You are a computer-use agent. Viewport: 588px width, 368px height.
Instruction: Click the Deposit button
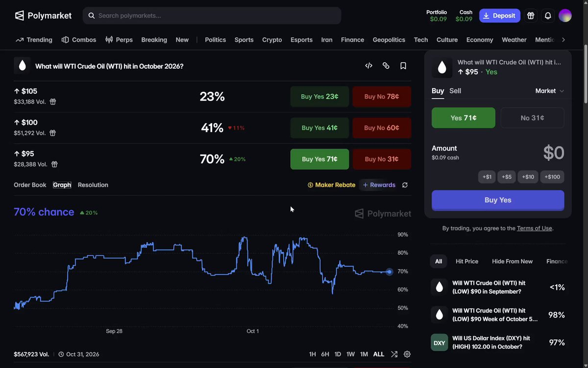click(500, 16)
